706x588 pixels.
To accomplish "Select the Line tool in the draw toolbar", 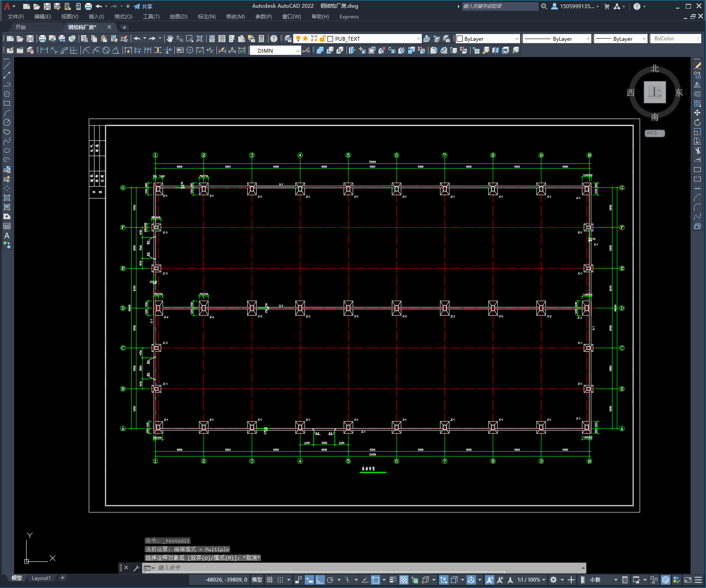I will pos(7,66).
